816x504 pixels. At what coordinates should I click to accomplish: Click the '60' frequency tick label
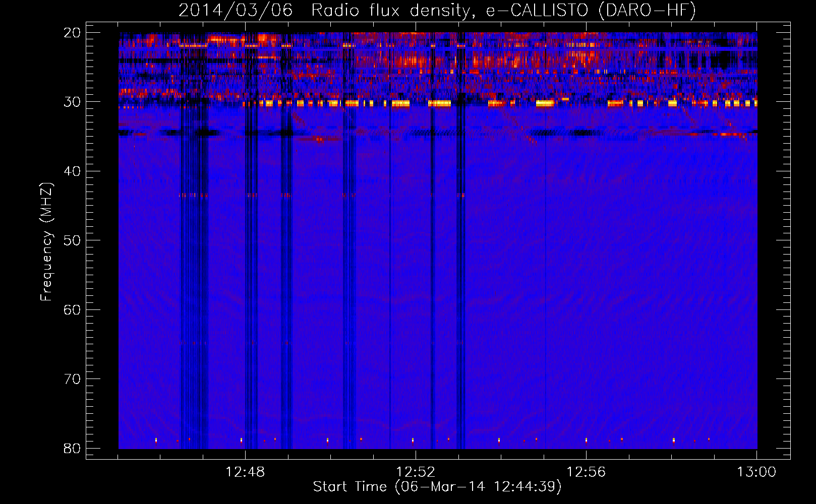[x=72, y=310]
